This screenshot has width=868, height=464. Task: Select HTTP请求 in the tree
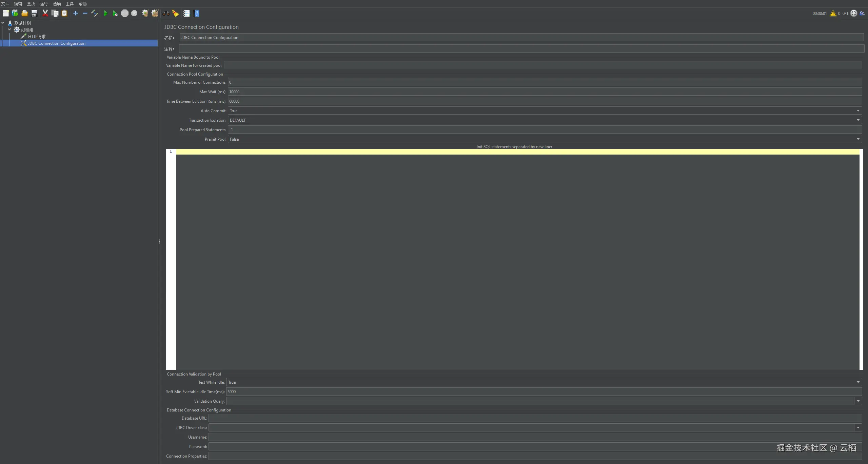pyautogui.click(x=37, y=37)
